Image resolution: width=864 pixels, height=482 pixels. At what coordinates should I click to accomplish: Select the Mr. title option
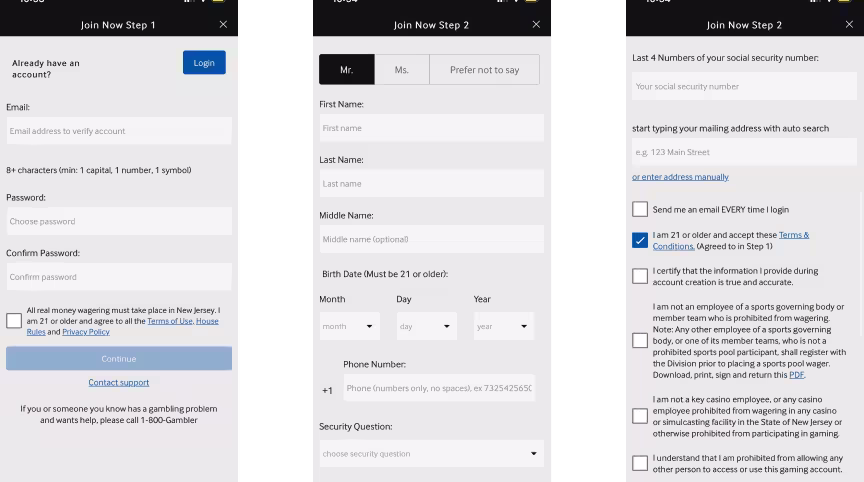[347, 70]
